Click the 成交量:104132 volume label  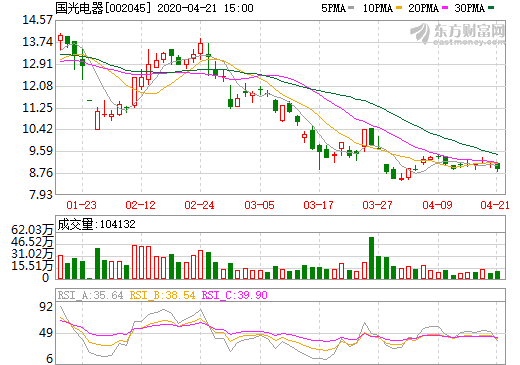pyautogui.click(x=96, y=224)
